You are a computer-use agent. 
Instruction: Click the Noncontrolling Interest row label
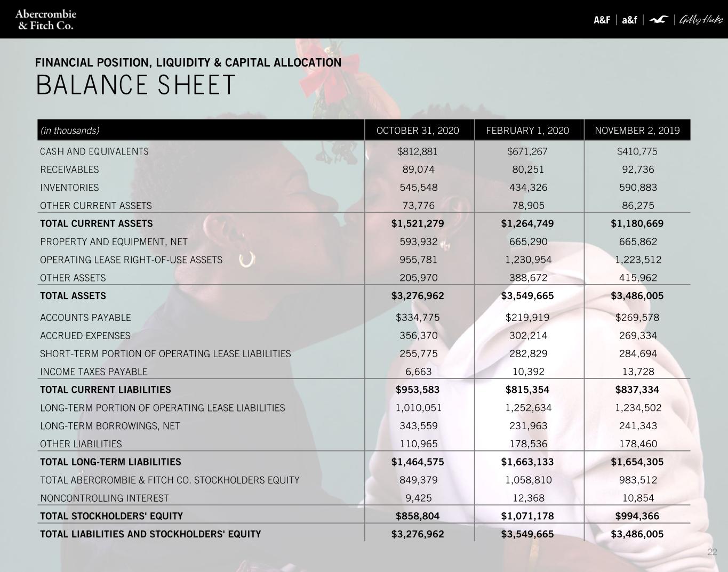pyautogui.click(x=105, y=498)
